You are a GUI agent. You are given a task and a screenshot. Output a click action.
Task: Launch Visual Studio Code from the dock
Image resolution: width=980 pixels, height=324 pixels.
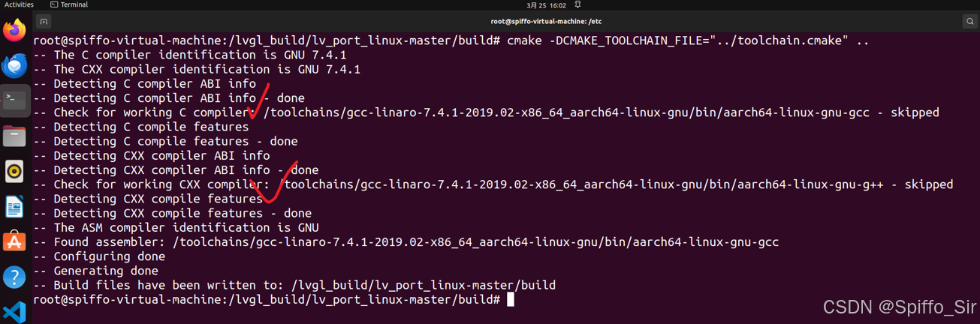pos(14,311)
